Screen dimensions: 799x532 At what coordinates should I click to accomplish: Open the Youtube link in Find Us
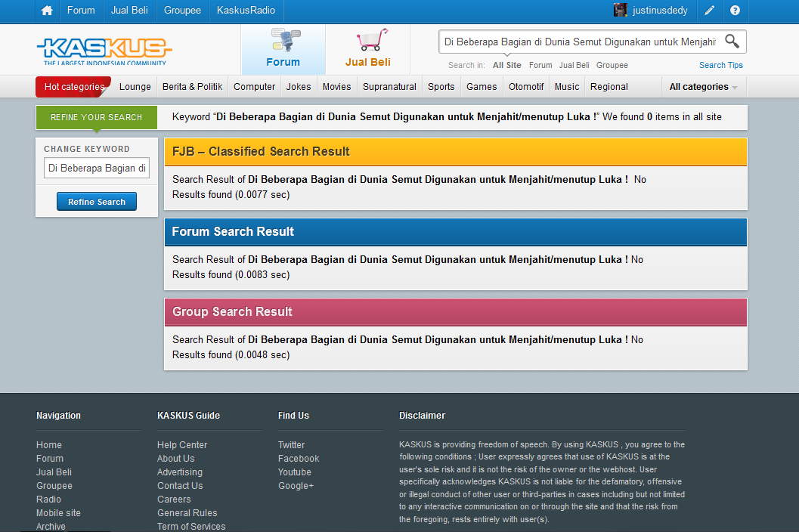coord(295,472)
